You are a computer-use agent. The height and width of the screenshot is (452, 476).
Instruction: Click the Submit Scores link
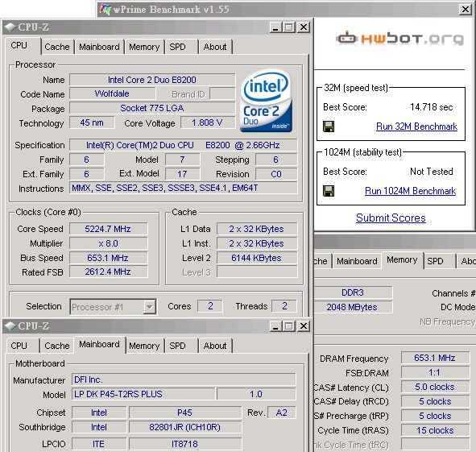(x=391, y=218)
